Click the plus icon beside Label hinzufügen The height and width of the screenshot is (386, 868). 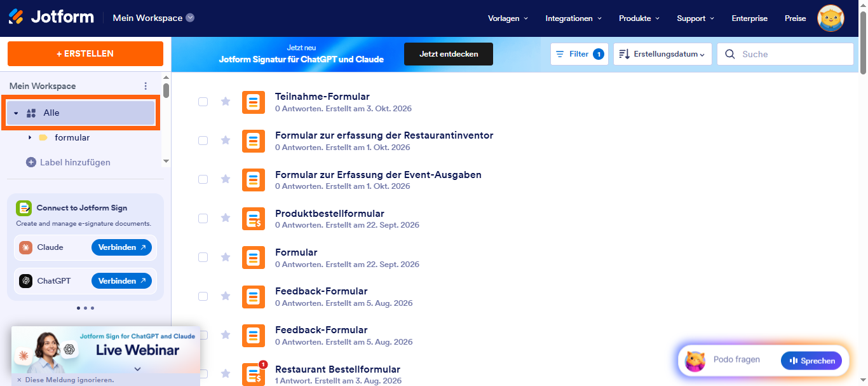click(x=31, y=162)
